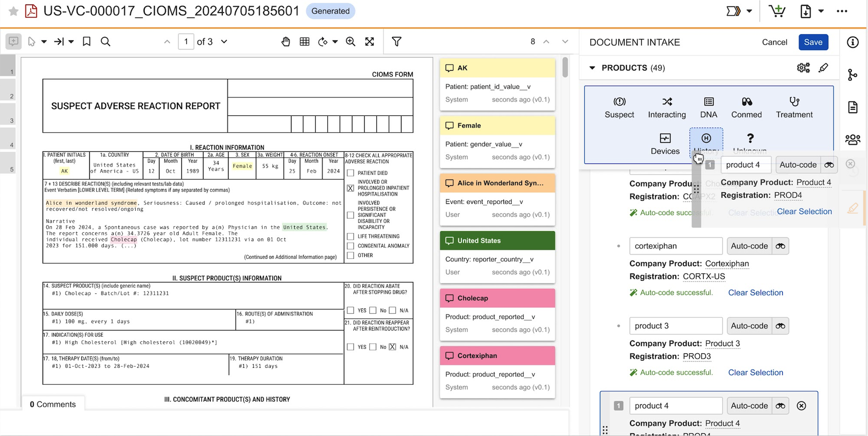This screenshot has height=436, width=868.
Task: Click the add to cart icon
Action: (777, 11)
